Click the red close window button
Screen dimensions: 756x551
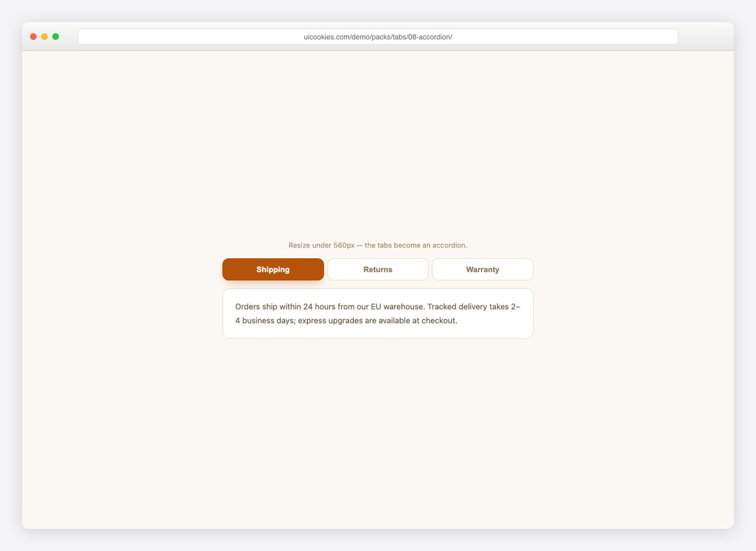click(33, 37)
